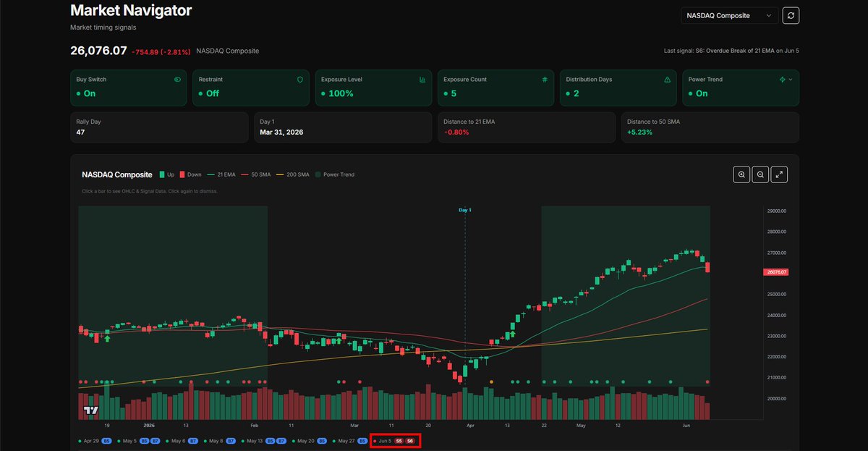Click the May 5 B7 badge

pos(155,441)
